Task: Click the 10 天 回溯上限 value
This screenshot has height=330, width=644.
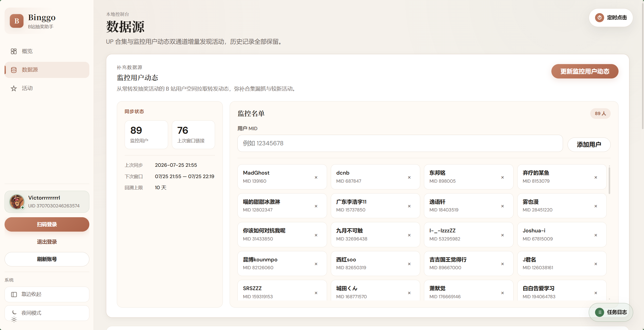Action: (x=160, y=187)
